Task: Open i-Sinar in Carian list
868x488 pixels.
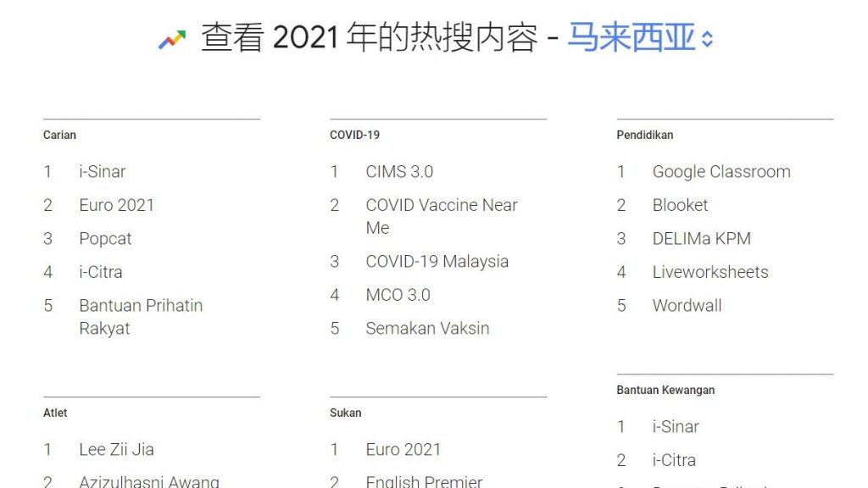Action: point(102,171)
